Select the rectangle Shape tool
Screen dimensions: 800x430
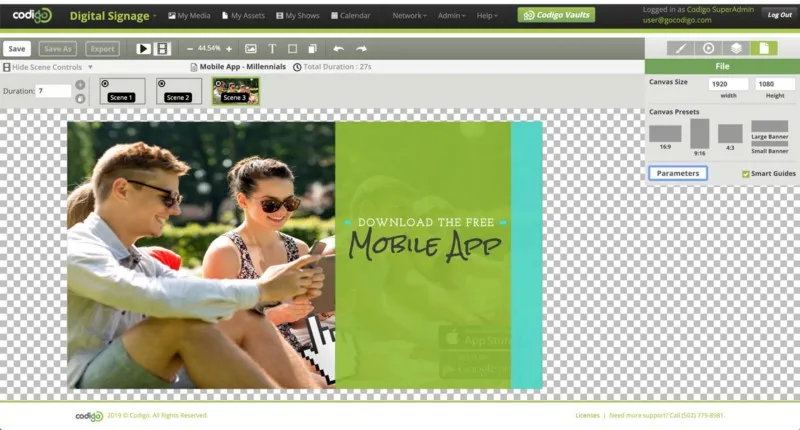[293, 48]
